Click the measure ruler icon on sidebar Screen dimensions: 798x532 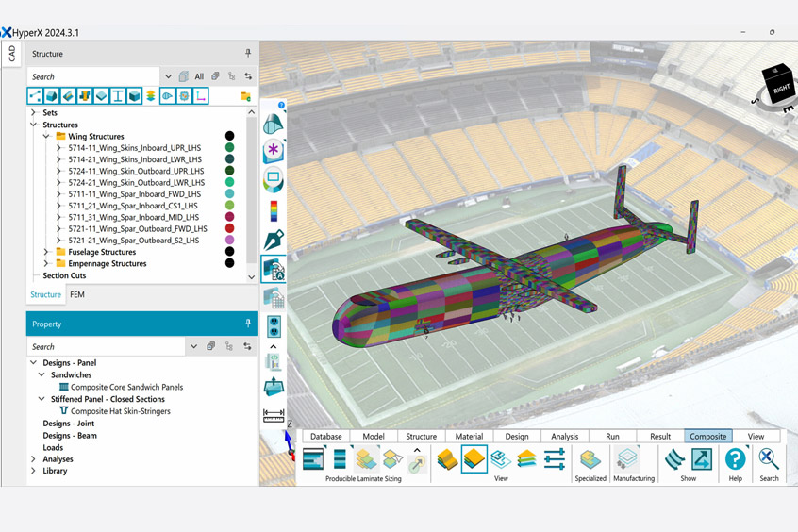tap(274, 414)
